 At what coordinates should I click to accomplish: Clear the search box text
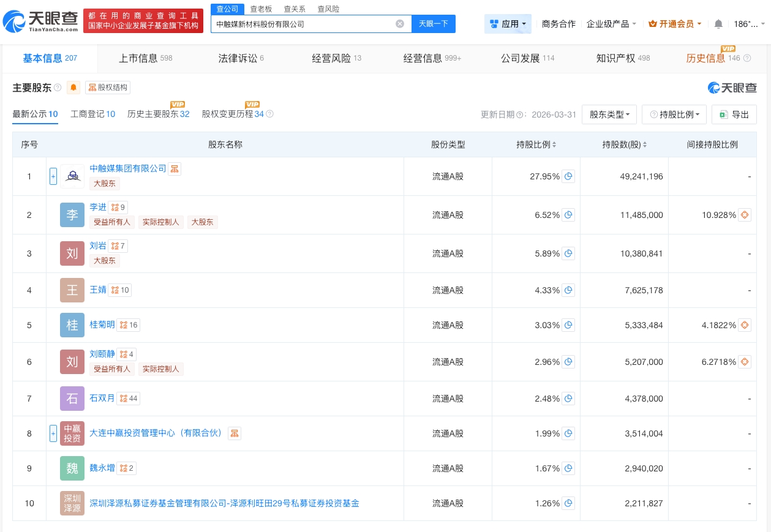pos(400,24)
